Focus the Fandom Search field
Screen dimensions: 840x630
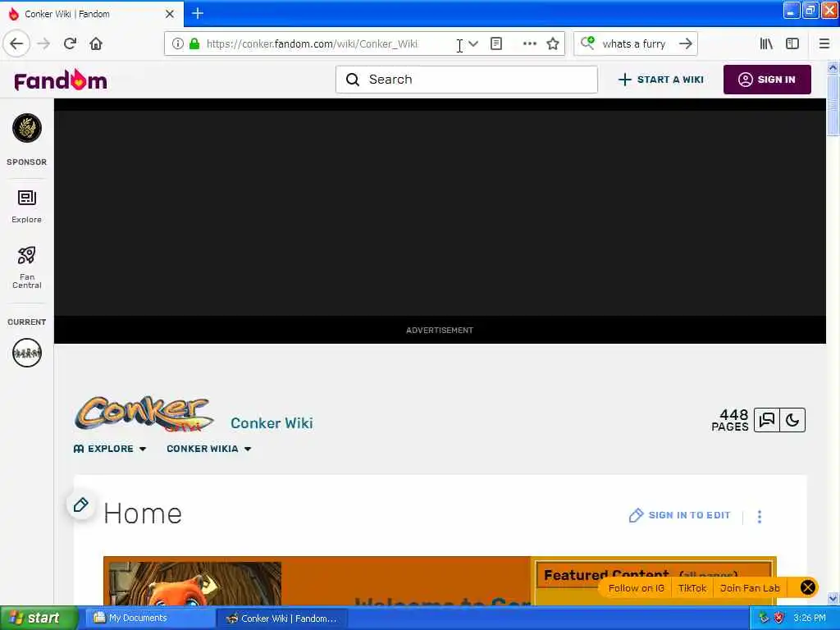(x=467, y=80)
